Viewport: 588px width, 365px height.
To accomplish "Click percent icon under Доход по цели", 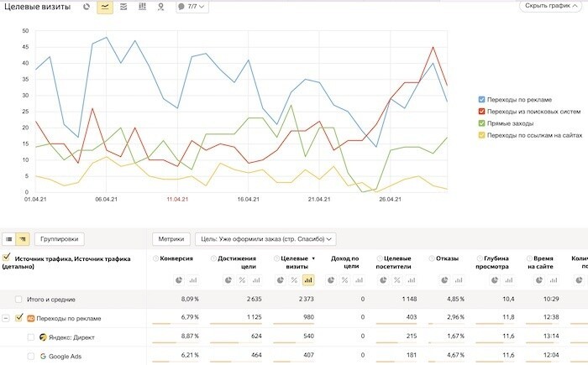I will pos(345,280).
